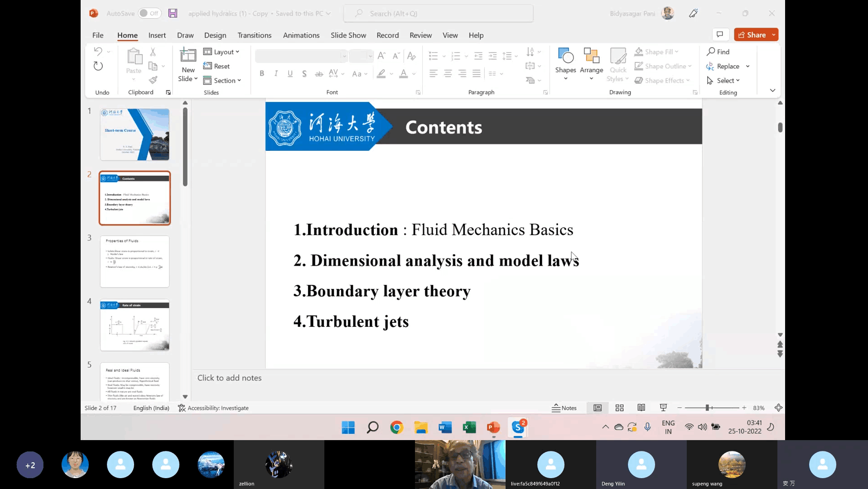The image size is (868, 489).
Task: Click the Format Painter brush icon
Action: [x=153, y=80]
